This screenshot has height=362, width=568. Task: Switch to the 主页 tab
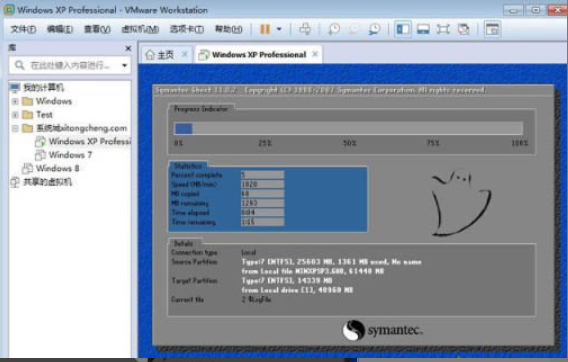pos(160,55)
